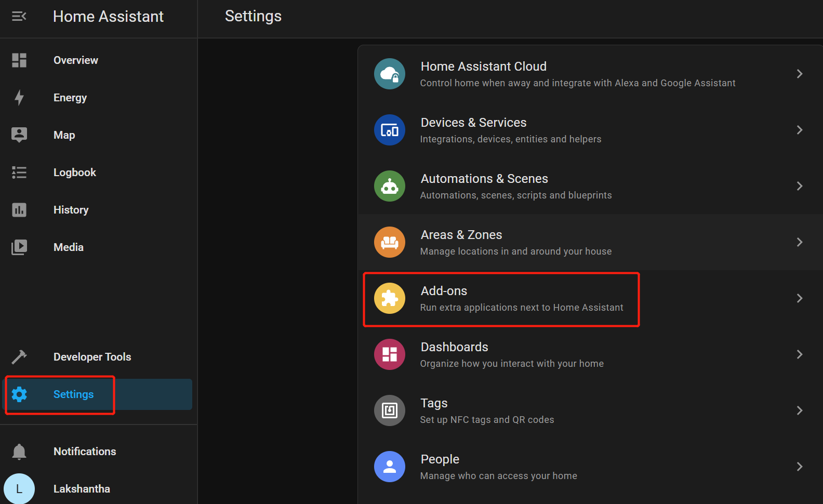Expand Dashboards via its chevron arrow

click(x=800, y=354)
